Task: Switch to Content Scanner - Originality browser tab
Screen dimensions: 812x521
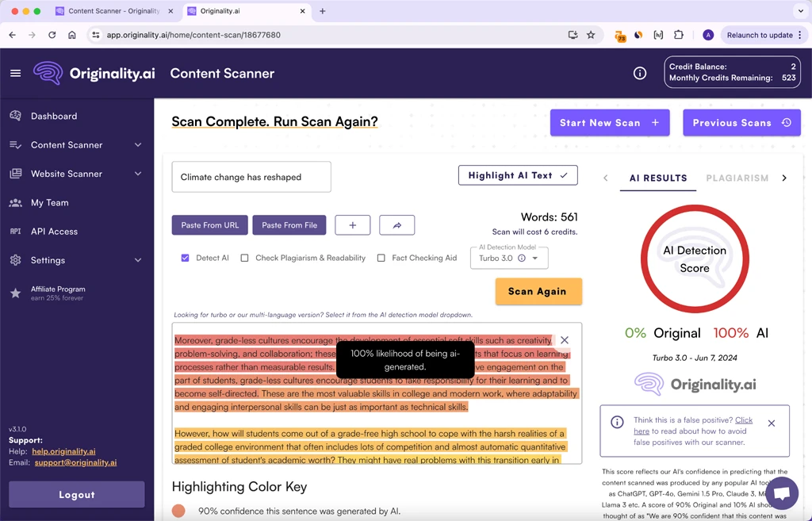Action: tap(114, 11)
